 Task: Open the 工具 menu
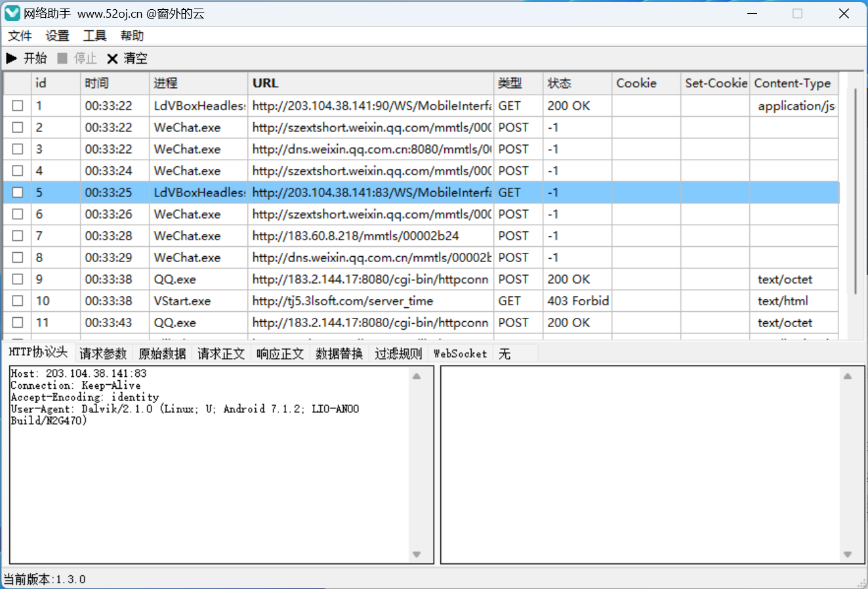[x=94, y=36]
